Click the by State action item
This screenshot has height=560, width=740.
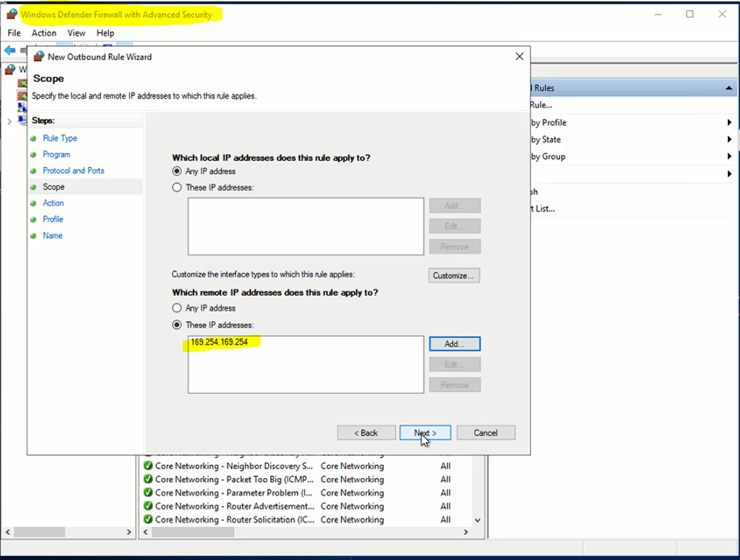(546, 140)
